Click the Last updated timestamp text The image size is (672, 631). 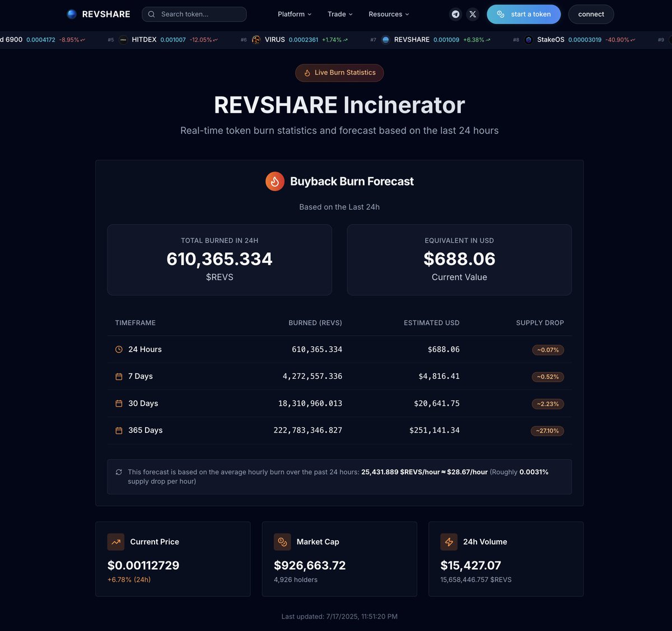pos(339,616)
